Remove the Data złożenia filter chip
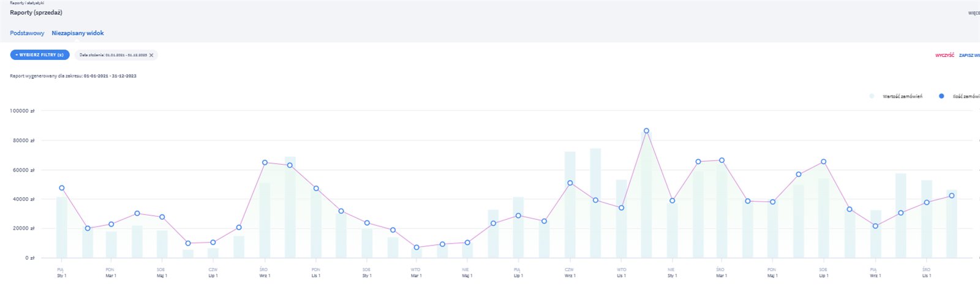This screenshot has height=308, width=980. pyautogui.click(x=151, y=55)
